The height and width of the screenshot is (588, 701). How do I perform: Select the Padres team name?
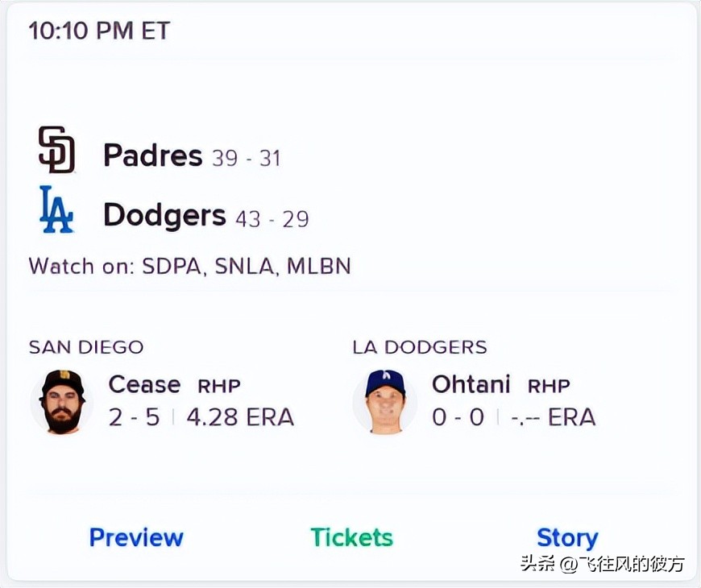152,155
